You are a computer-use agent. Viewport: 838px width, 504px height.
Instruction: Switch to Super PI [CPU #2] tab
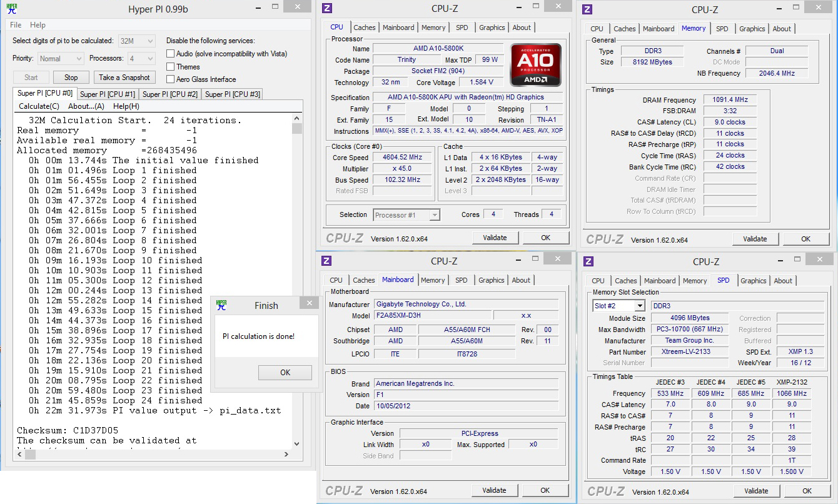click(170, 94)
